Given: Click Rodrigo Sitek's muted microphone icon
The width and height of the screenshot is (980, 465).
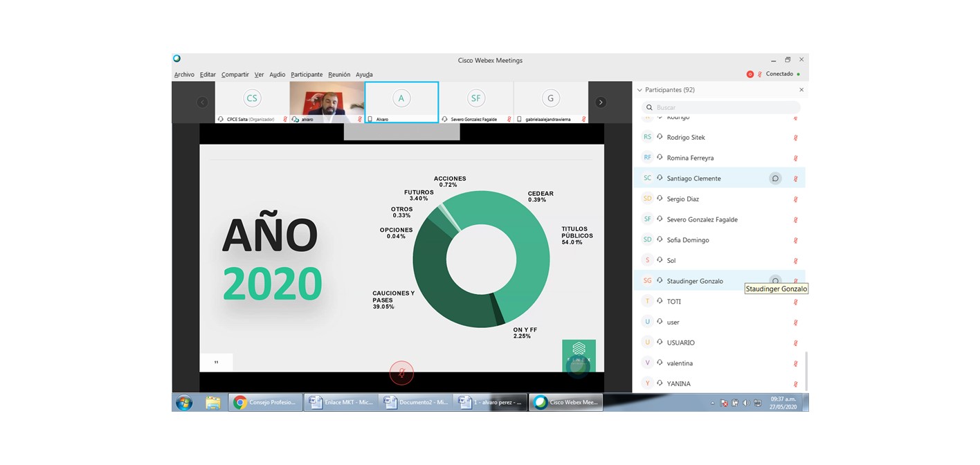Looking at the screenshot, I should click(796, 138).
